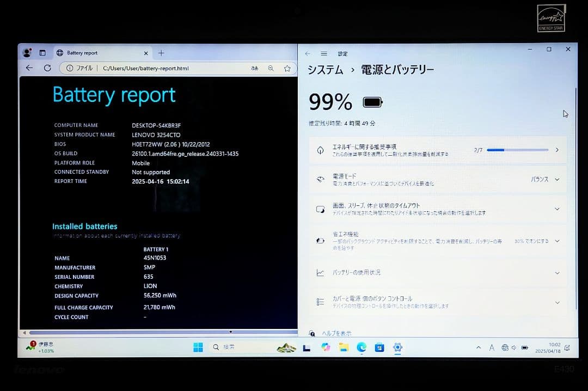Open Microsoft Store from the taskbar
This screenshot has width=588, height=391.
379,347
